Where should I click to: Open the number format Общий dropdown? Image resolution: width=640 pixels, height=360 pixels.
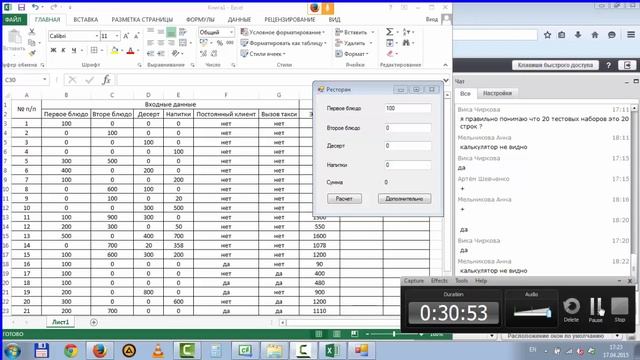point(231,32)
